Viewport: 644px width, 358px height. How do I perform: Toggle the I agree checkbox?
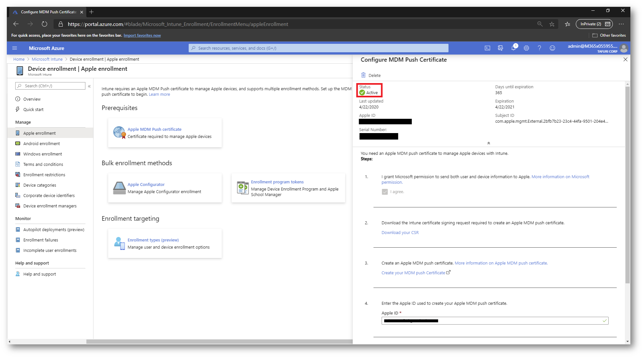click(x=385, y=192)
